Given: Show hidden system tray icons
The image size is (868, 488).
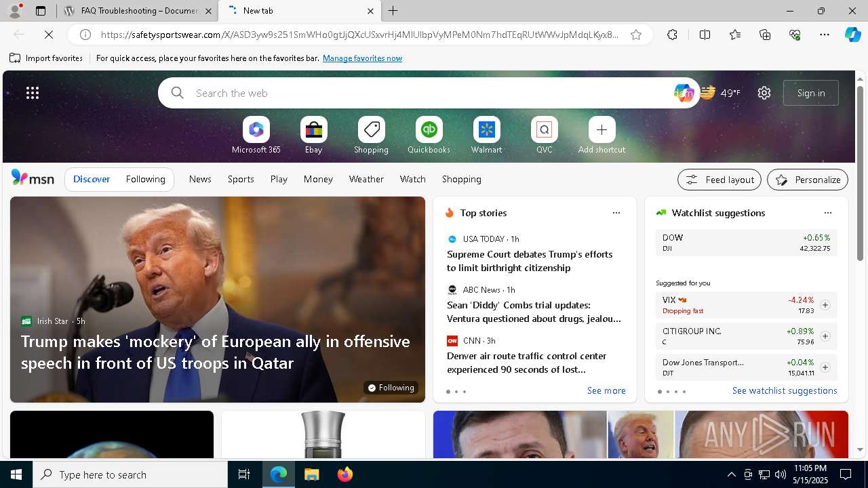Looking at the screenshot, I should [x=731, y=474].
